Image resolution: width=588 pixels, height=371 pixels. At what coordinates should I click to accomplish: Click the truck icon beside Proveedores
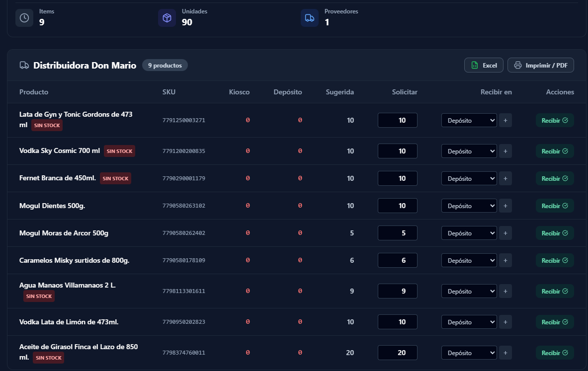pos(309,18)
